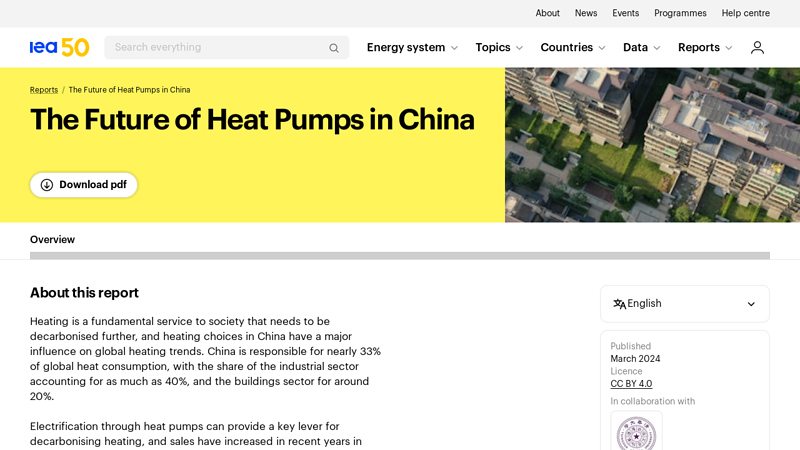Open Help centre in top bar

point(745,13)
